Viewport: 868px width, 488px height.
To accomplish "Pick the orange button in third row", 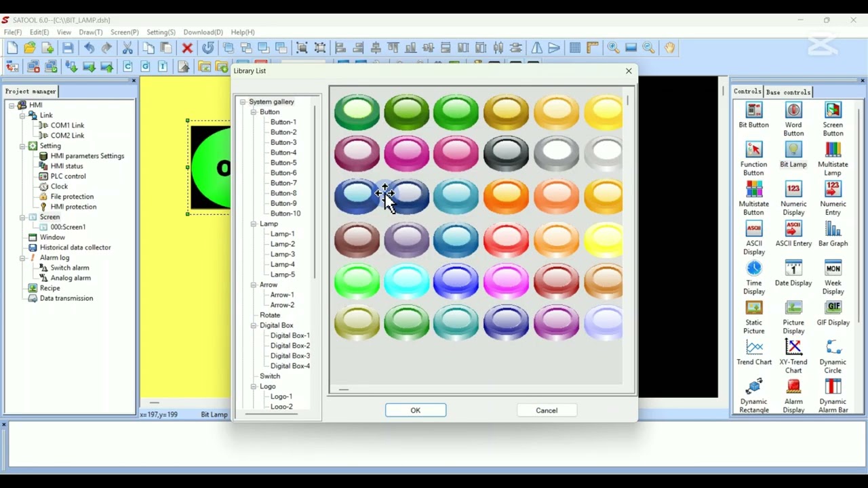I will coord(506,196).
